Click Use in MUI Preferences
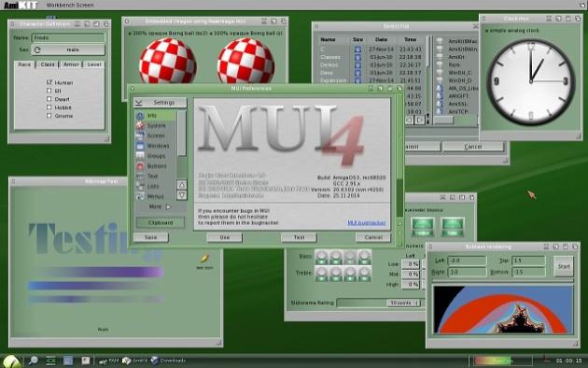The height and width of the screenshot is (368, 588). [x=224, y=237]
